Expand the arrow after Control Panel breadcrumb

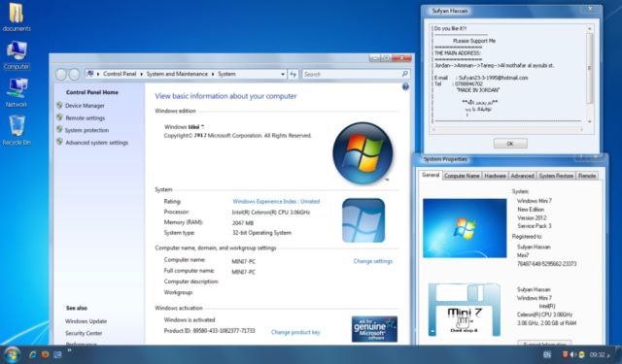(141, 74)
